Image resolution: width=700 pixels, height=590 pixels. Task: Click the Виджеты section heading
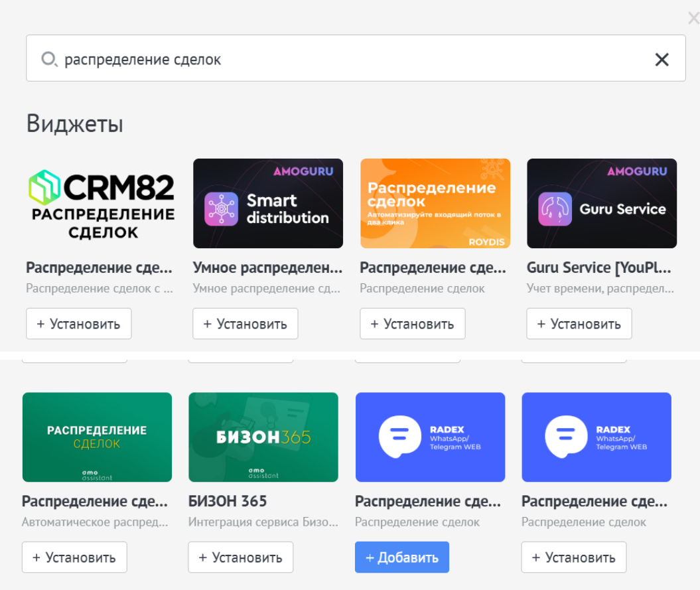[x=74, y=123]
